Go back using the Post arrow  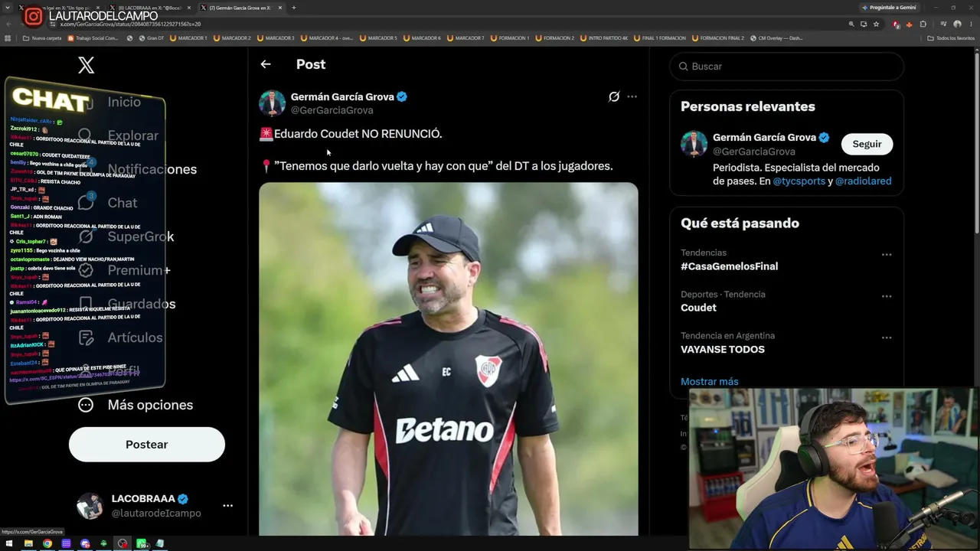(x=266, y=64)
